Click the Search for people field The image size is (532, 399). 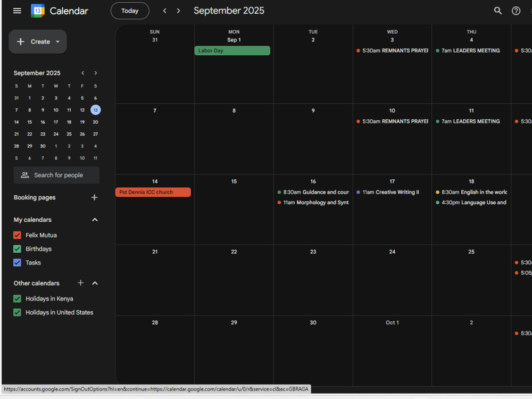(57, 175)
